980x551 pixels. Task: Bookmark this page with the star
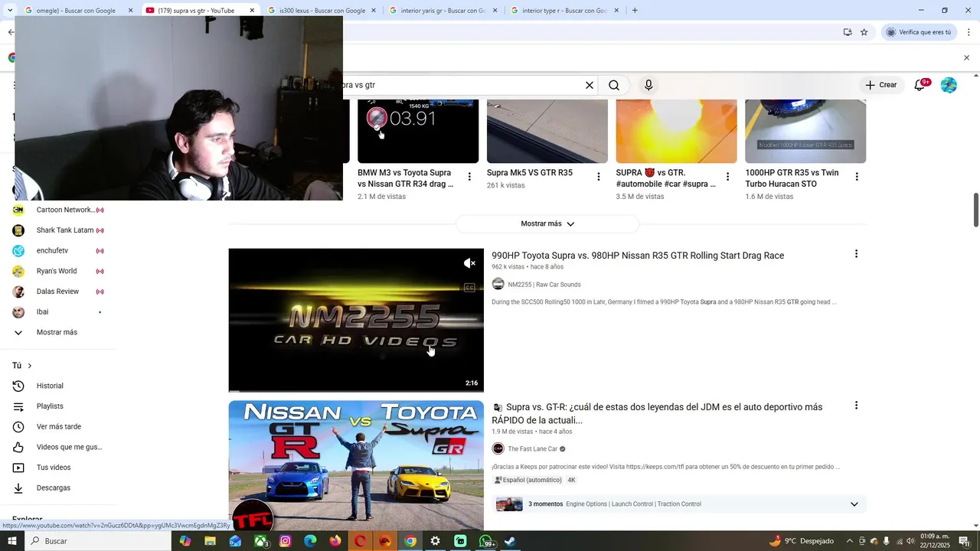864,32
